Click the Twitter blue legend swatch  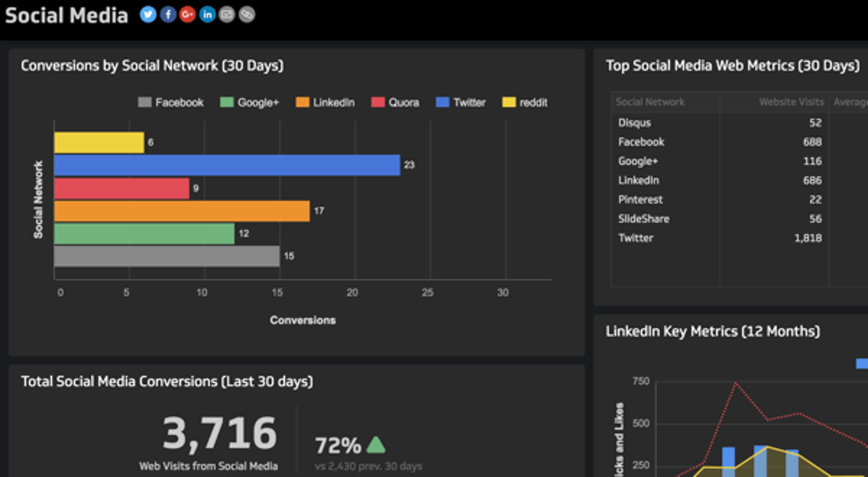tap(442, 103)
